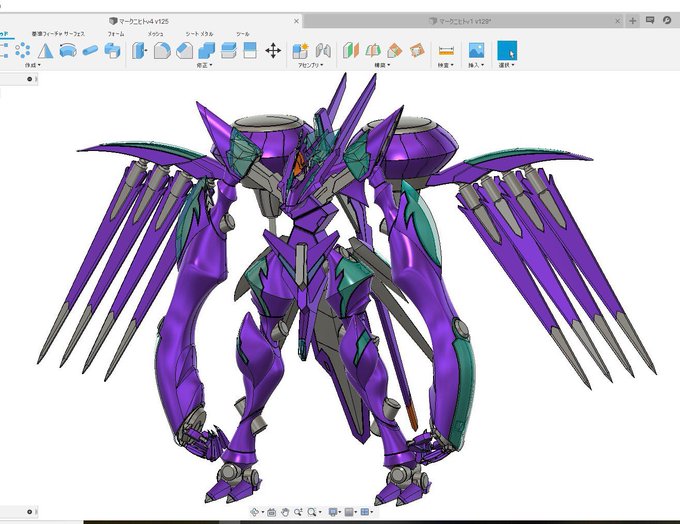Viewport: 680px width, 524px height.
Task: Toggle the comments panel dot at bottom left
Action: point(29,512)
